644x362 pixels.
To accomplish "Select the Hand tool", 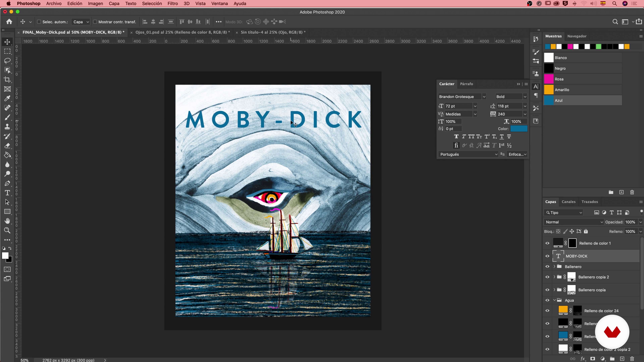I will click(x=7, y=221).
